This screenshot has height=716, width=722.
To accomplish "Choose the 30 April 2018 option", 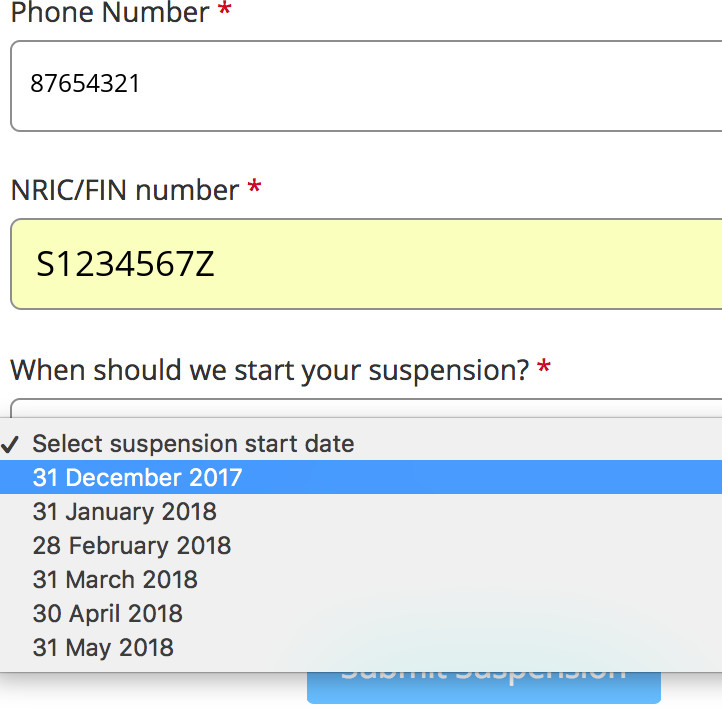I will pyautogui.click(x=107, y=613).
